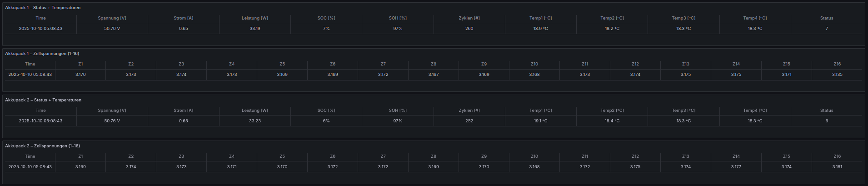The image size is (868, 186).
Task: Sort Akkupack 1 status table by Zyklen [#]
Action: pyautogui.click(x=469, y=18)
